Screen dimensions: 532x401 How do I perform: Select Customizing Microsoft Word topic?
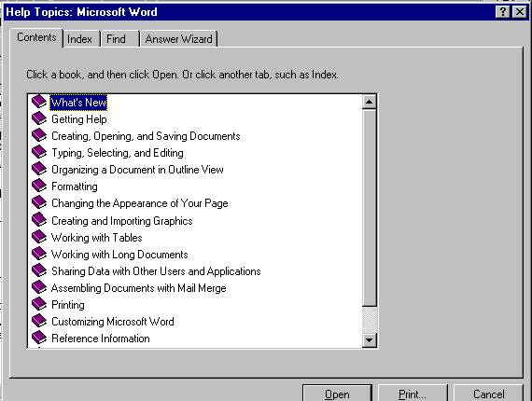coord(113,322)
